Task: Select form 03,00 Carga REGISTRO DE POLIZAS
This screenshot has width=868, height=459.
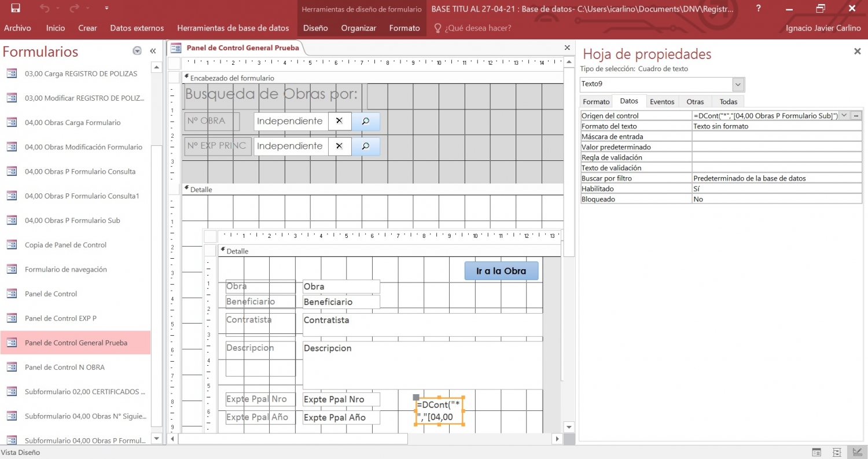Action: 75,74
